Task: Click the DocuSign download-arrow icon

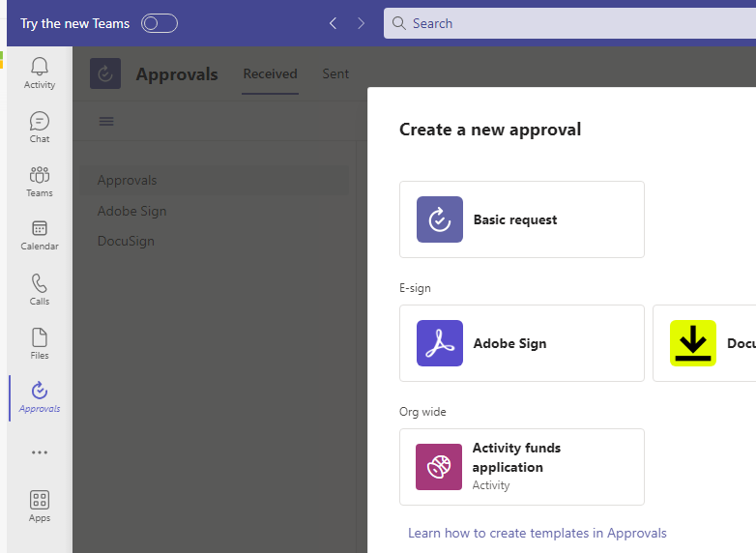Action: (693, 343)
